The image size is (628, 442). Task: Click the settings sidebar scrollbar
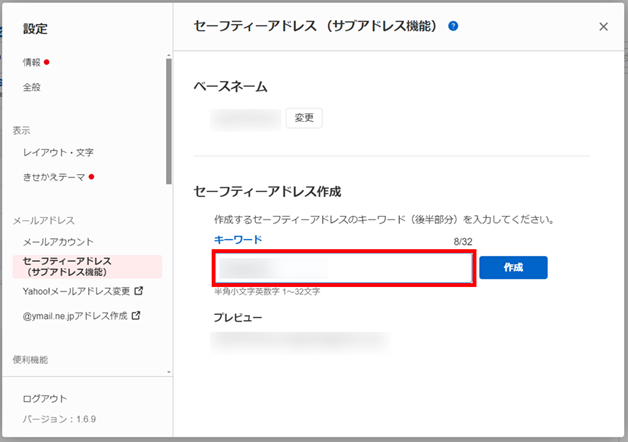click(x=168, y=120)
